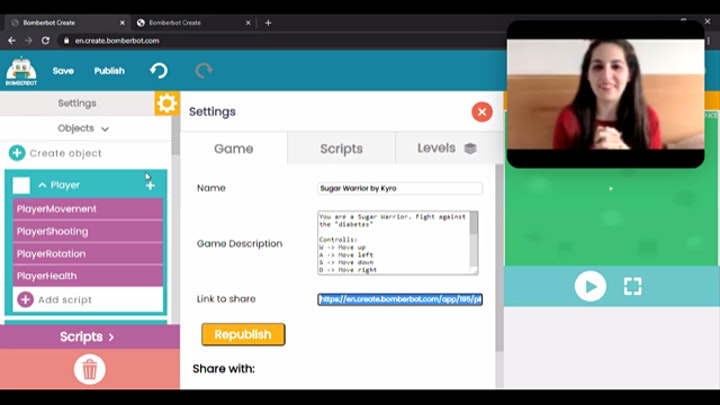Click the browser forward arrow
The height and width of the screenshot is (405, 720).
click(x=28, y=40)
